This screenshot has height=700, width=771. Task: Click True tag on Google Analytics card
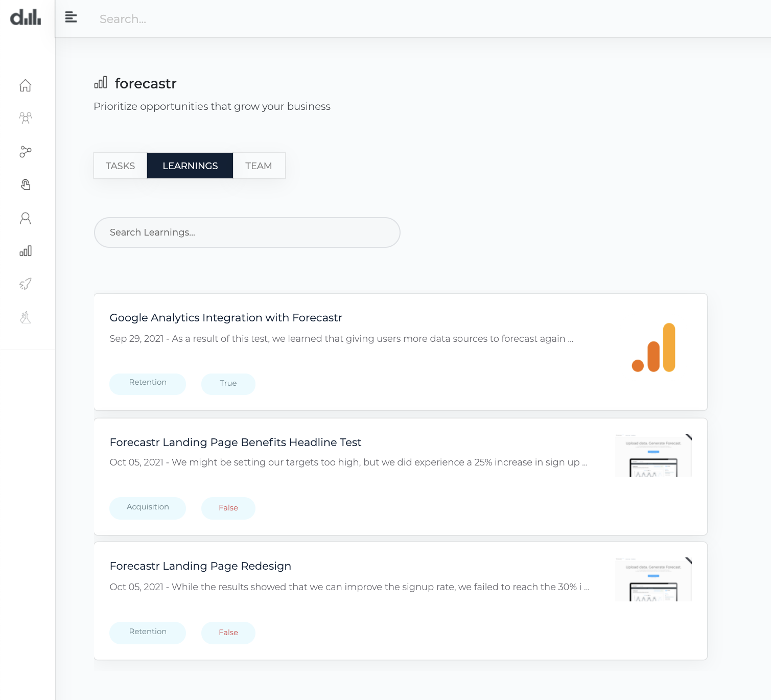228,384
